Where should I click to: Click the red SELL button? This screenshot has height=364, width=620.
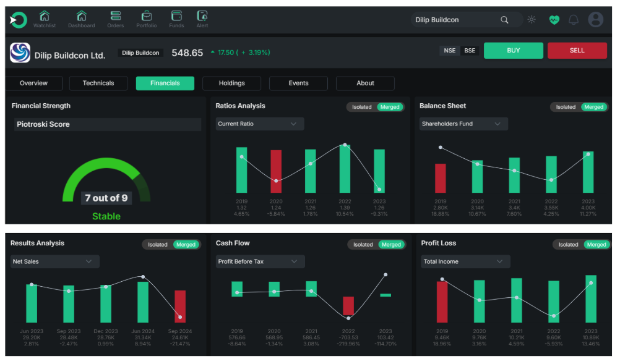pyautogui.click(x=577, y=51)
